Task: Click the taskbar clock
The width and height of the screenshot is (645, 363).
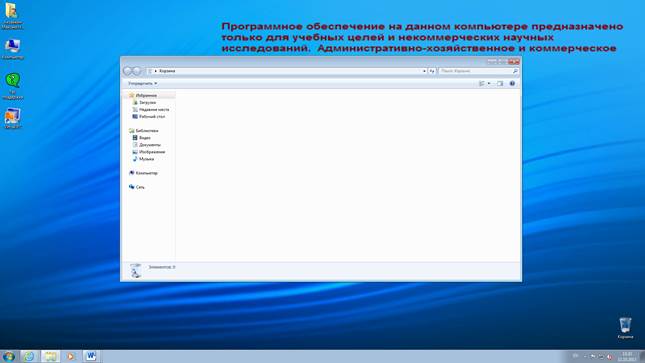Action: 627,356
